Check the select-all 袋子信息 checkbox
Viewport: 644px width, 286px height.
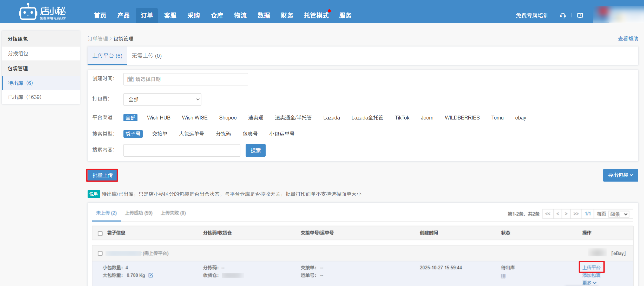click(x=100, y=233)
